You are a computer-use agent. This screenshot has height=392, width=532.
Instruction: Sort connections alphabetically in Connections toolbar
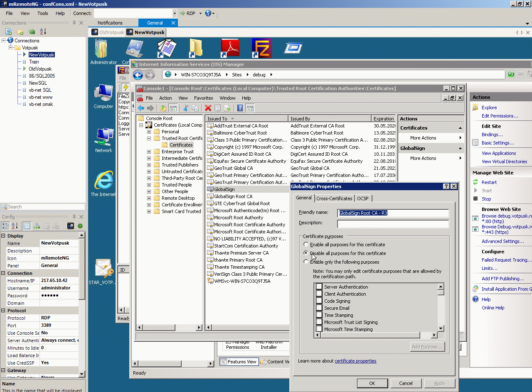pyautogui.click(x=43, y=32)
